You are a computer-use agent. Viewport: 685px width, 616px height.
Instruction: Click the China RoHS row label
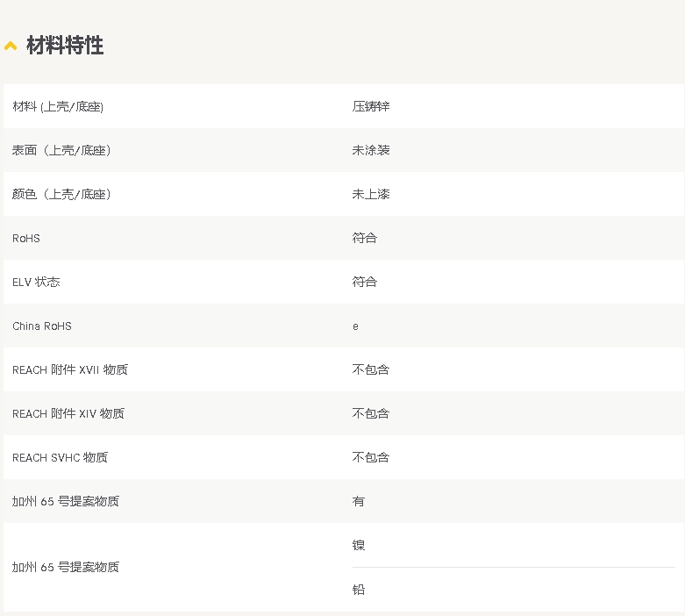pyautogui.click(x=42, y=326)
